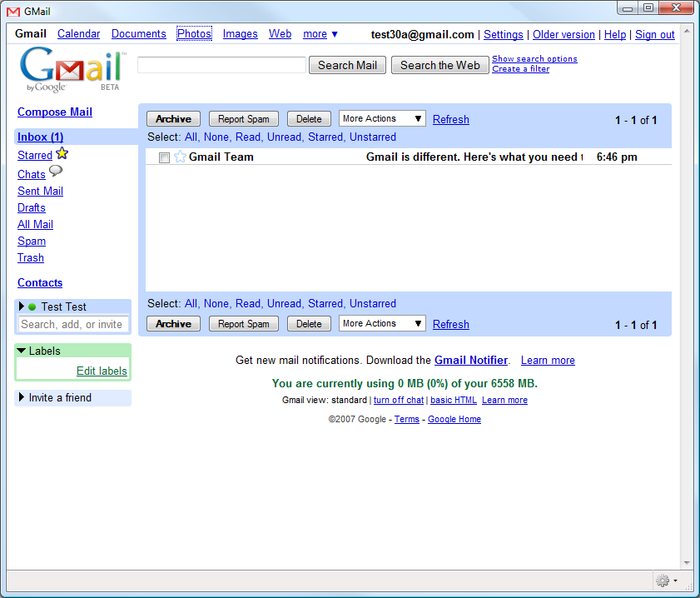The width and height of the screenshot is (700, 598).
Task: Open Documents from the top bar
Action: 139,34
